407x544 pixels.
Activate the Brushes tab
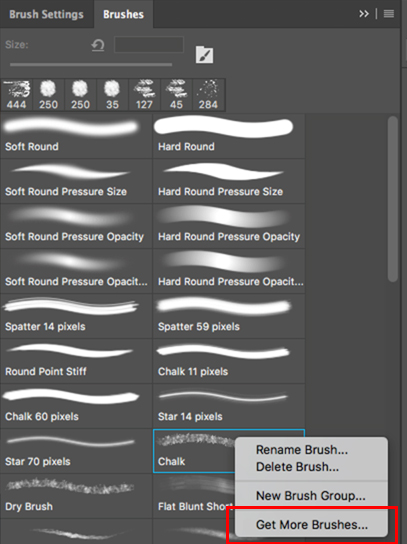pos(123,14)
